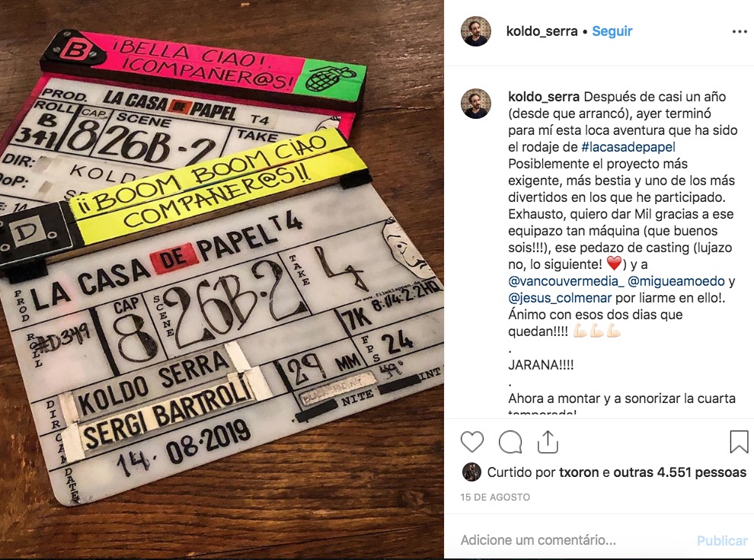Viewport: 754px width, 560px height.
Task: Open the koldo_serra username in header
Action: pos(542,31)
